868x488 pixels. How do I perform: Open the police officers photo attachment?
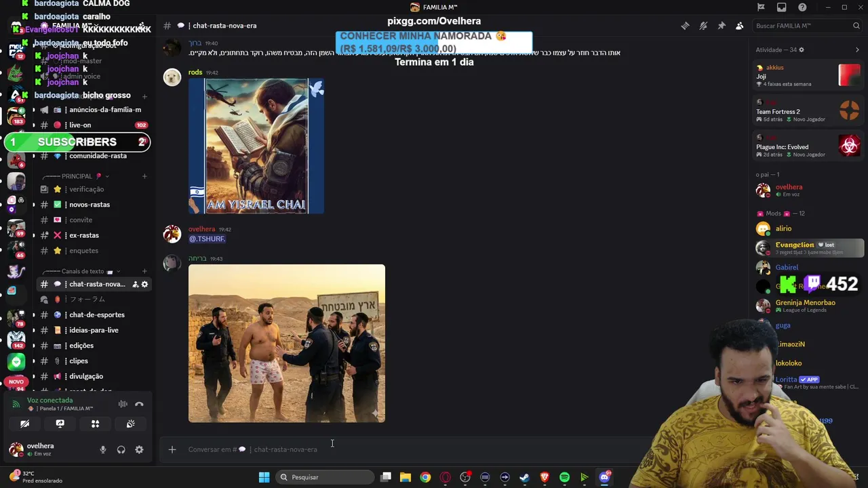[287, 344]
